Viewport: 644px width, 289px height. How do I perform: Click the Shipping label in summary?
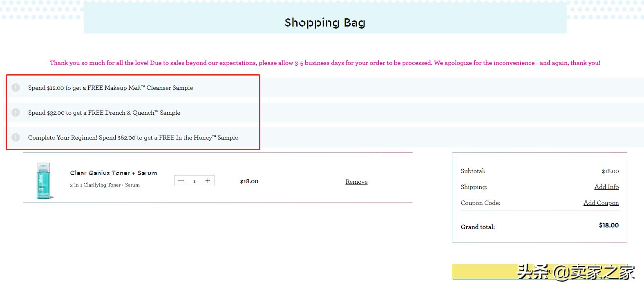[474, 187]
